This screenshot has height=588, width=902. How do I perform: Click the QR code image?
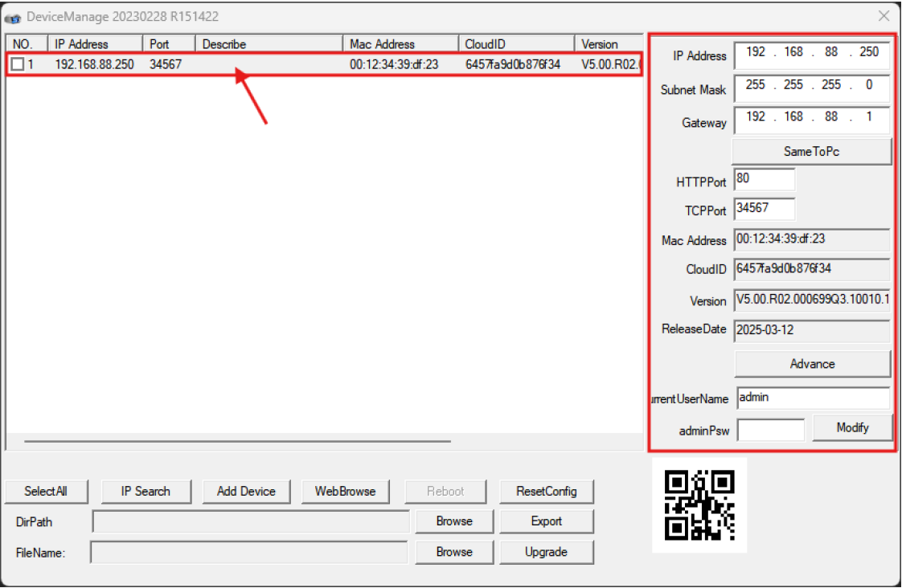click(x=699, y=505)
